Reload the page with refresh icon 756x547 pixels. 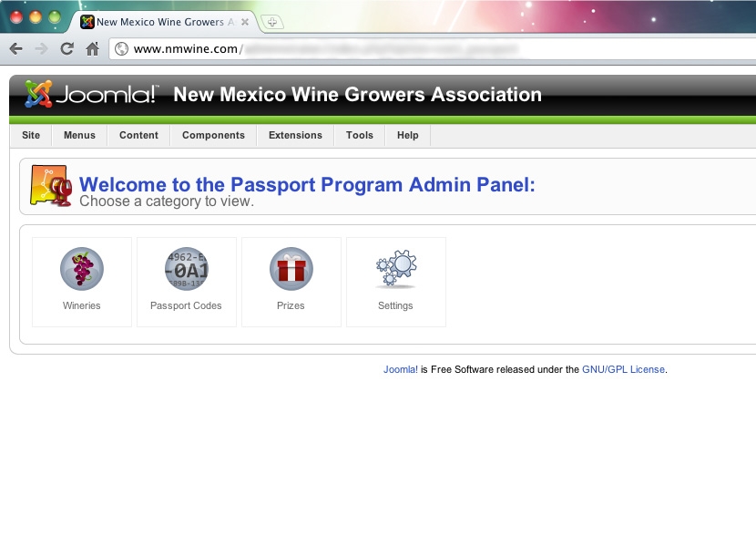[67, 48]
